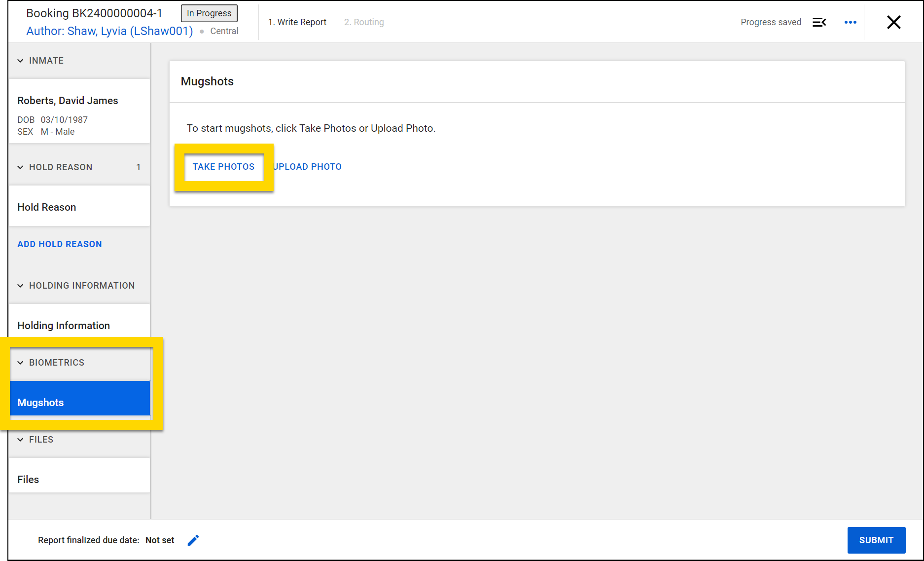Collapse the BIOMETRICS section chevron
This screenshot has height=561, width=924.
pyautogui.click(x=20, y=363)
